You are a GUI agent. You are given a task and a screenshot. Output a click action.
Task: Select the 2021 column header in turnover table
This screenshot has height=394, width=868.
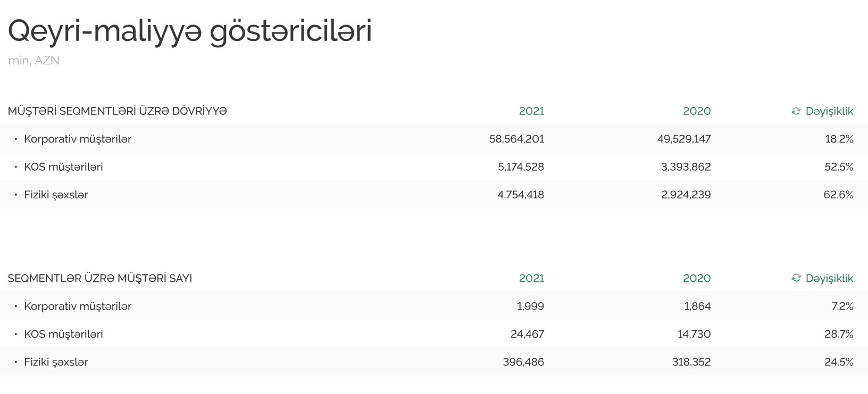531,111
